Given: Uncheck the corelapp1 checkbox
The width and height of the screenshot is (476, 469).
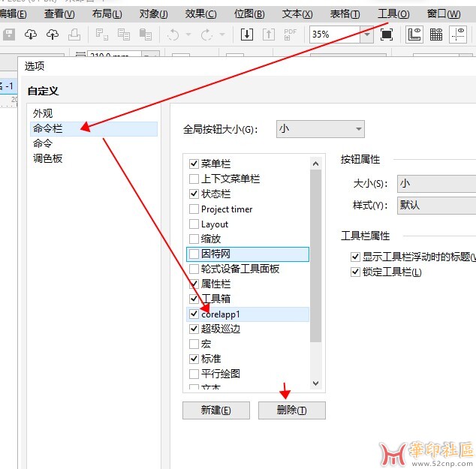Looking at the screenshot, I should pyautogui.click(x=194, y=314).
